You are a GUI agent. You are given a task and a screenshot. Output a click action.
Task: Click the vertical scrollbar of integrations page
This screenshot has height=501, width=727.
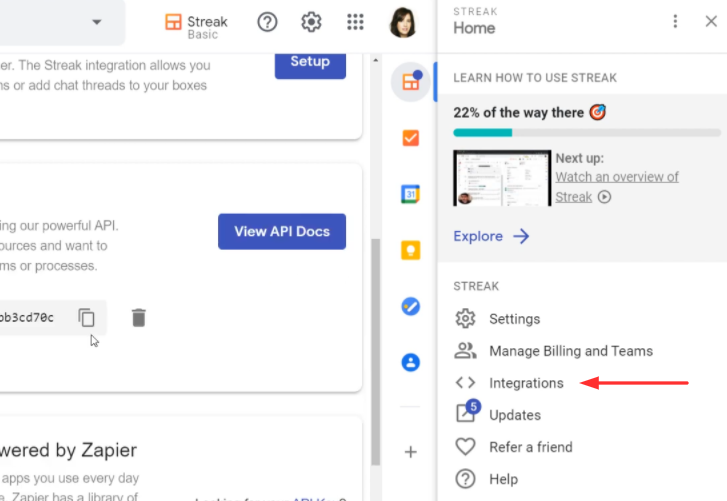[376, 352]
